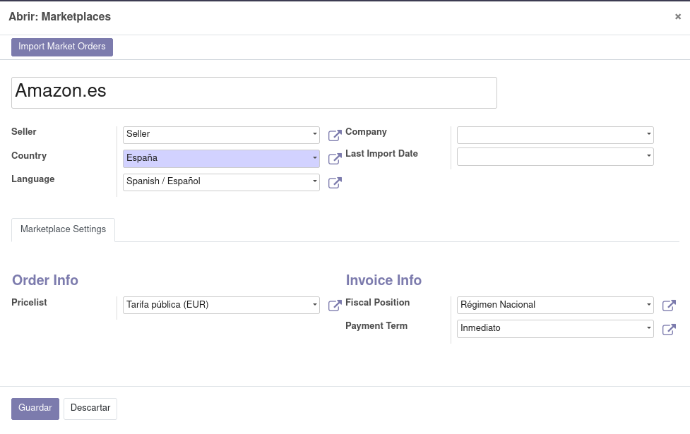Viewport: 690px width, 434px height.
Task: Open external link for Language field
Action: click(x=335, y=183)
